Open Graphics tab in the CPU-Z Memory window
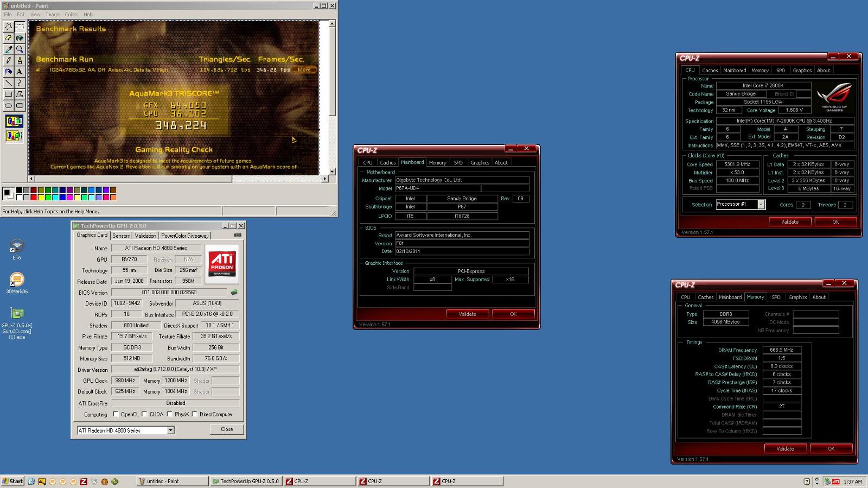 coord(797,297)
